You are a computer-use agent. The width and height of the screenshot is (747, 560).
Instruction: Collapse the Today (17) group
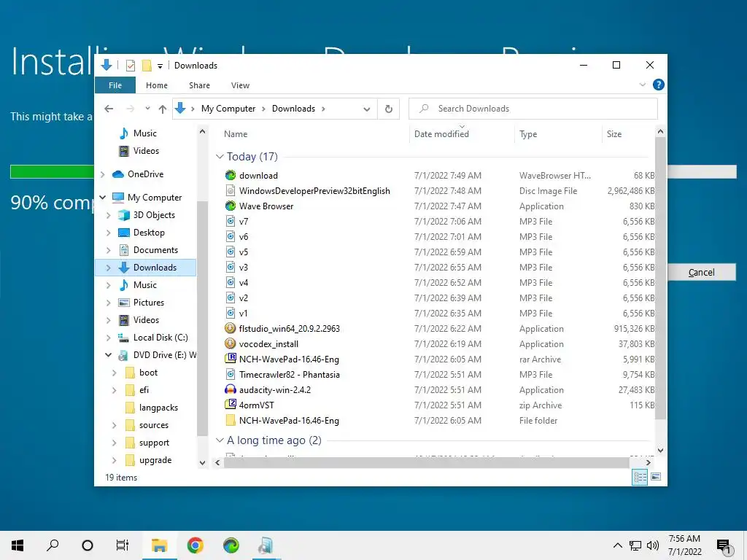pos(220,157)
